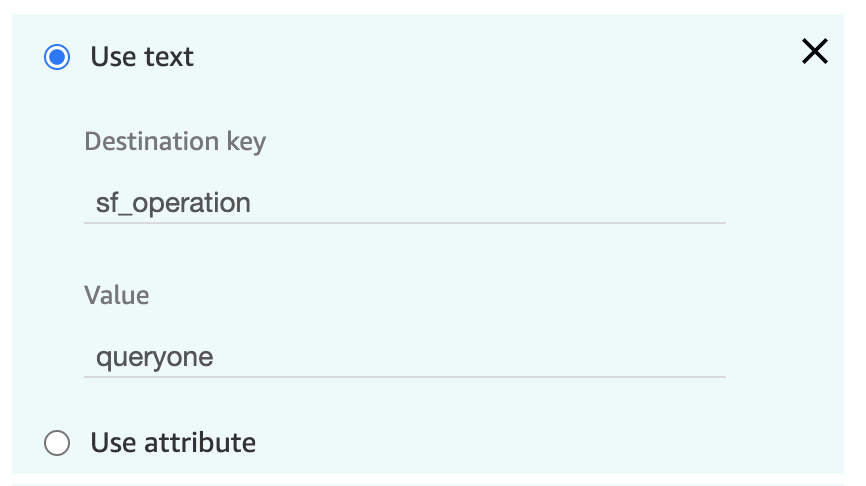Place cursor in the queryone text
The height and width of the screenshot is (486, 866).
(155, 357)
